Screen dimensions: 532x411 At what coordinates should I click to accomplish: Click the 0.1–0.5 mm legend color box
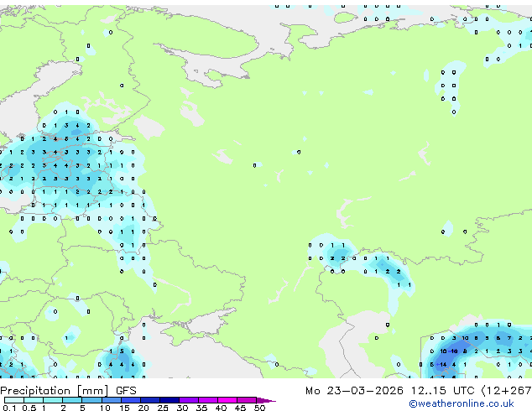14,400
